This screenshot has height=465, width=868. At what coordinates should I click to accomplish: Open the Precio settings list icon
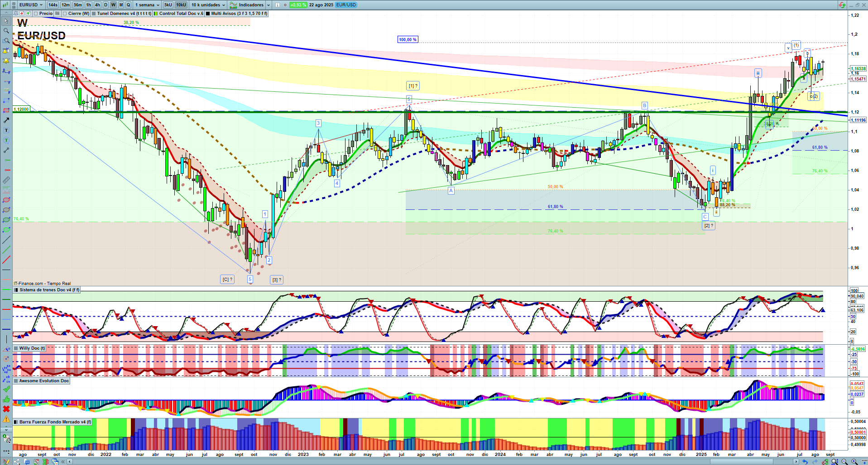(x=58, y=14)
